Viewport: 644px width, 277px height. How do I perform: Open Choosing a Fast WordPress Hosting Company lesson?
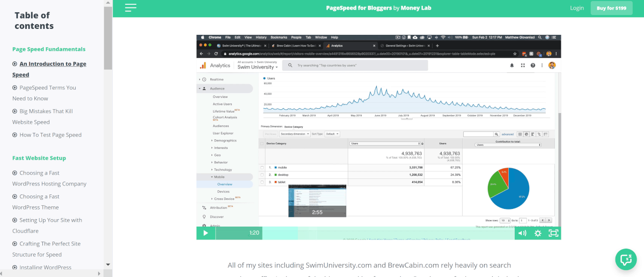(x=49, y=178)
